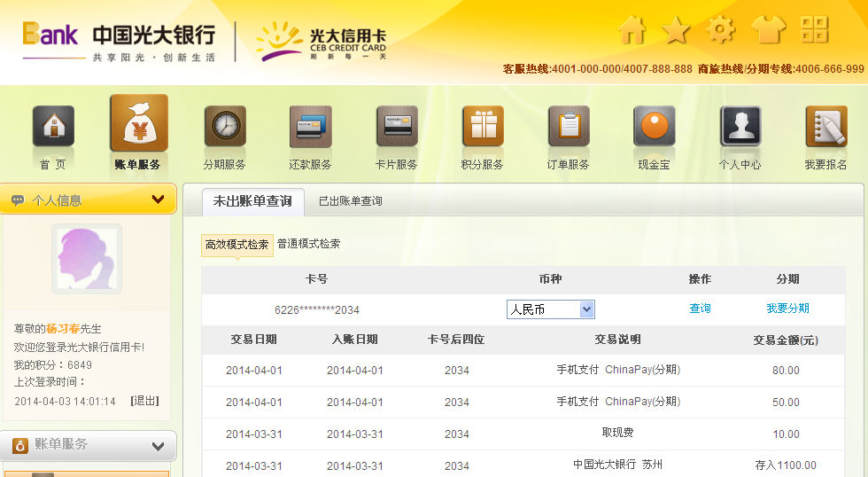Open 我要报名 notebook icon
The image size is (868, 477).
pyautogui.click(x=825, y=127)
